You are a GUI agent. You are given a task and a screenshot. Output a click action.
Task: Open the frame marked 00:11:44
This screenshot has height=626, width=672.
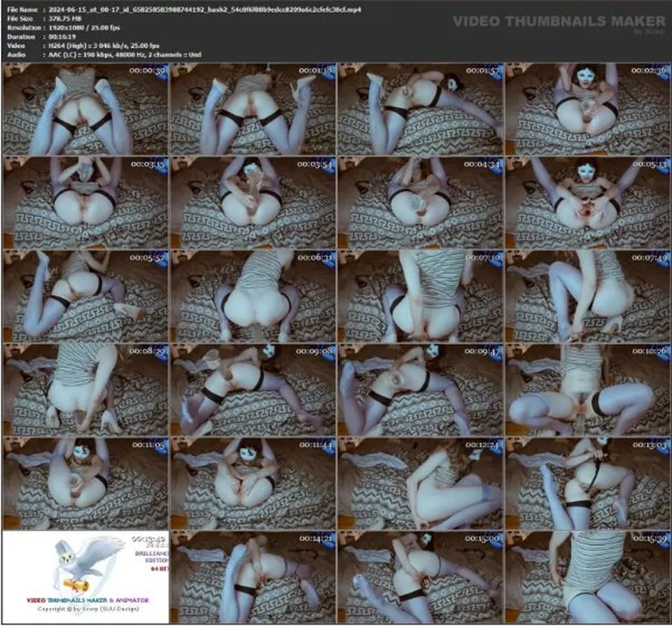(253, 483)
